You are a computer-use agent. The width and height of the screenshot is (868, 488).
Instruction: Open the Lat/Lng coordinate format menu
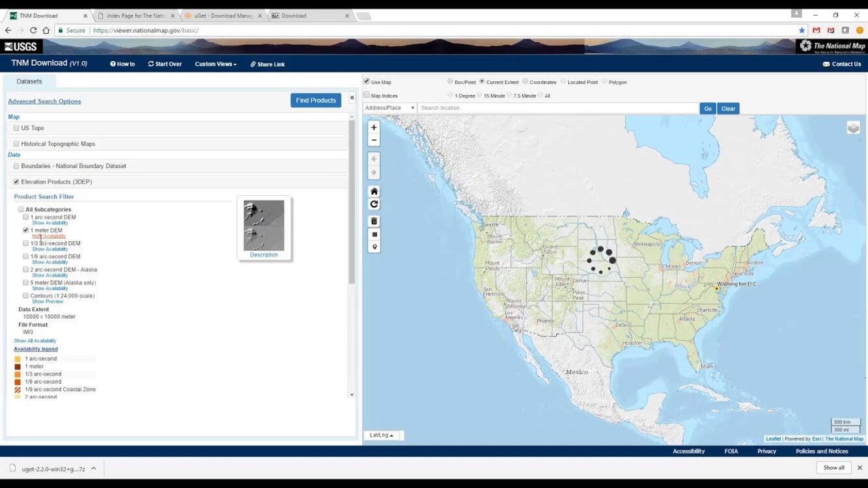[381, 435]
